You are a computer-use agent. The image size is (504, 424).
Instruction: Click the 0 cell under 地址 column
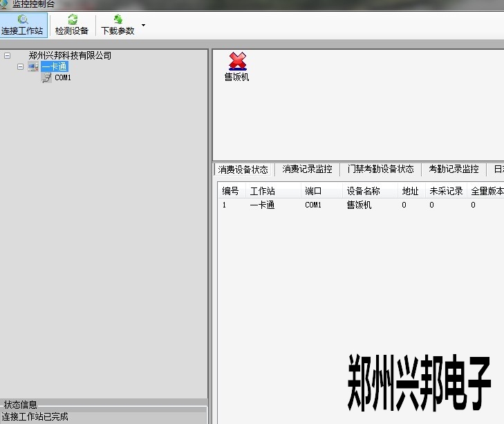pyautogui.click(x=404, y=205)
